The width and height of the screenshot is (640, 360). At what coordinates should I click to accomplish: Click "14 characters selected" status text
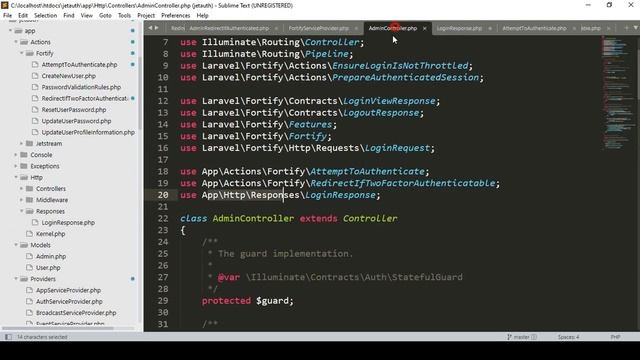click(42, 337)
